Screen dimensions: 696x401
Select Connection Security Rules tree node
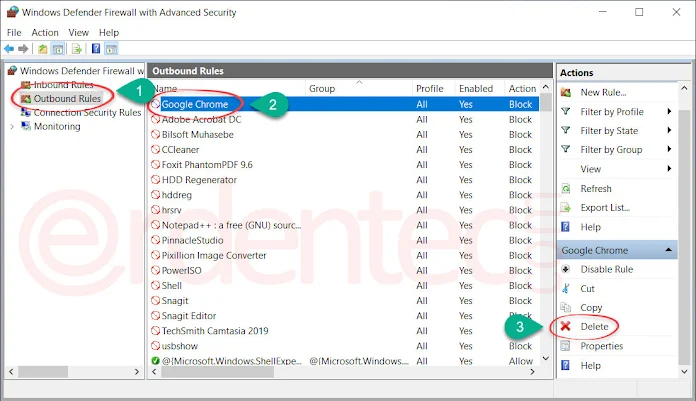[87, 113]
